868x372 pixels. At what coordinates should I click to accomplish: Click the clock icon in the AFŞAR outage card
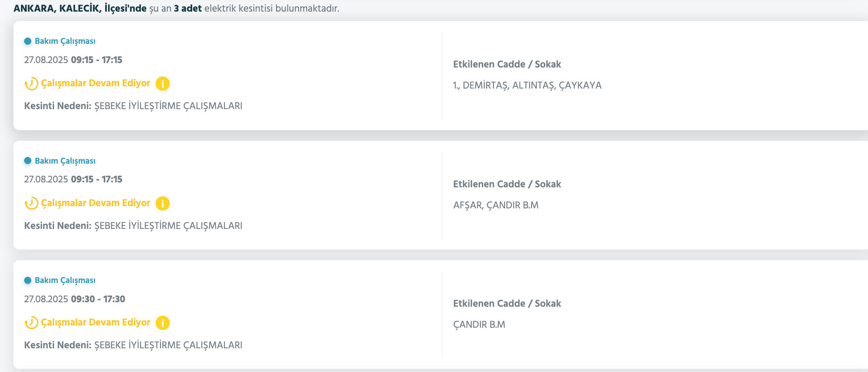pyautogui.click(x=31, y=203)
